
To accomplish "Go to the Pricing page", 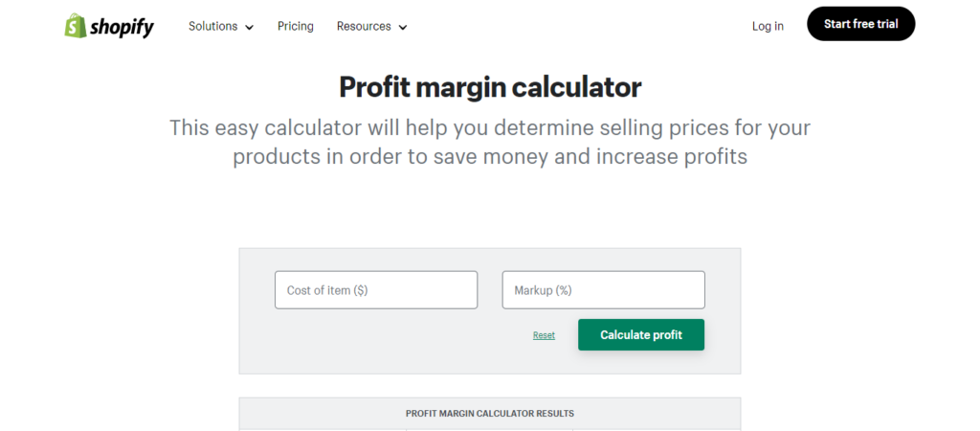I will (x=296, y=26).
